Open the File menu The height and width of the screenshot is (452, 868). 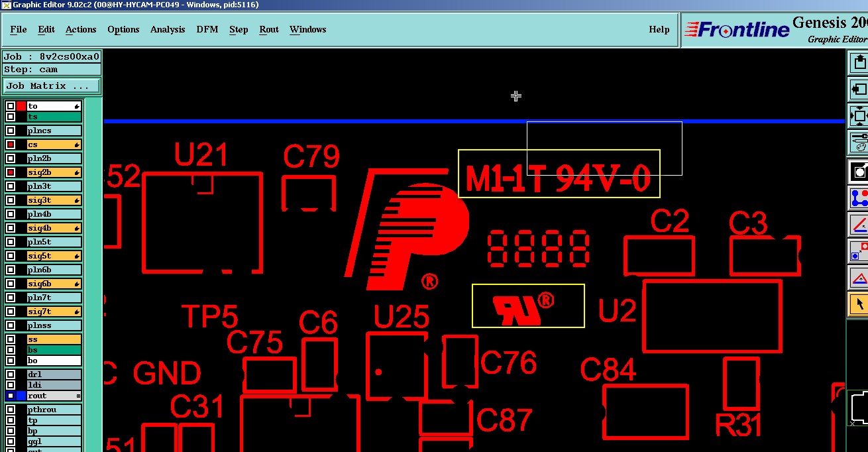coord(19,29)
